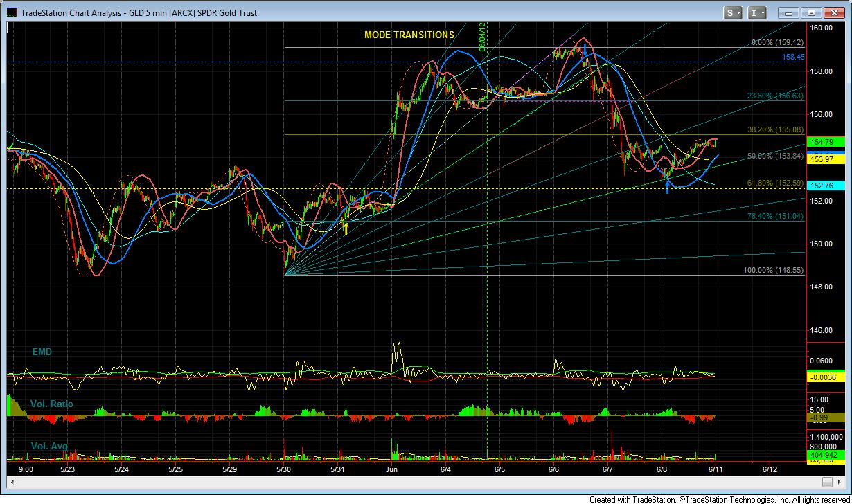This screenshot has width=852, height=504.
Task: Click the 0.00% (159.12) Fibonacci label
Action: pos(777,42)
